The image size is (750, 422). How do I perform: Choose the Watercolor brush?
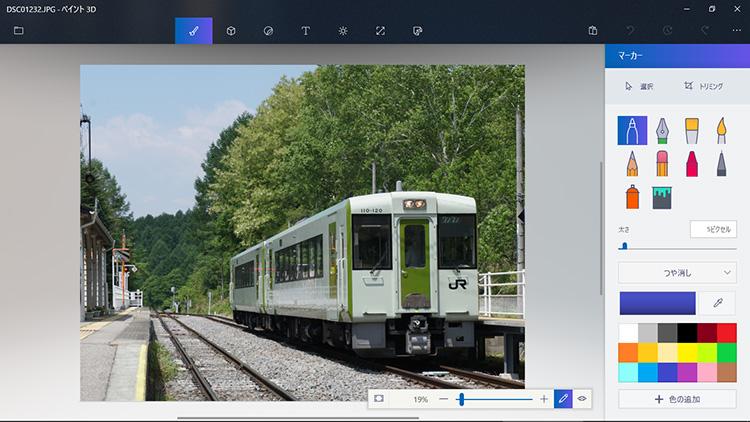(720, 130)
